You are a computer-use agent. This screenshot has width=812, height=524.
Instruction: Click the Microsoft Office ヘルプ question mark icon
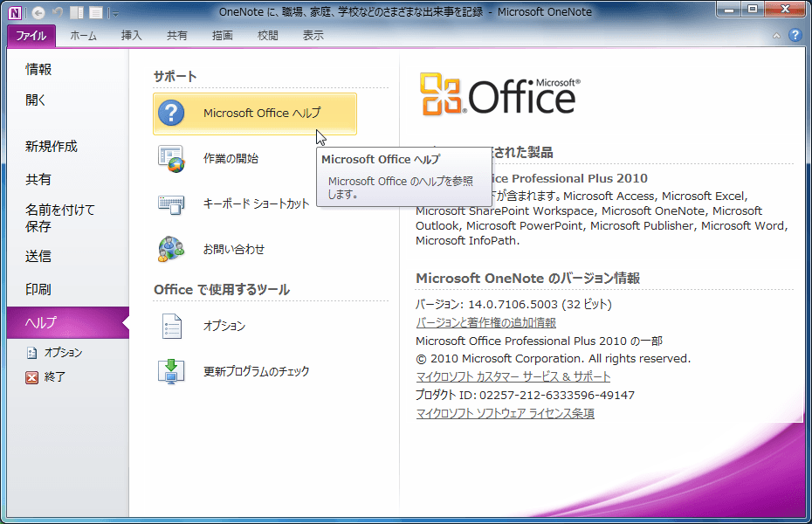[x=171, y=113]
